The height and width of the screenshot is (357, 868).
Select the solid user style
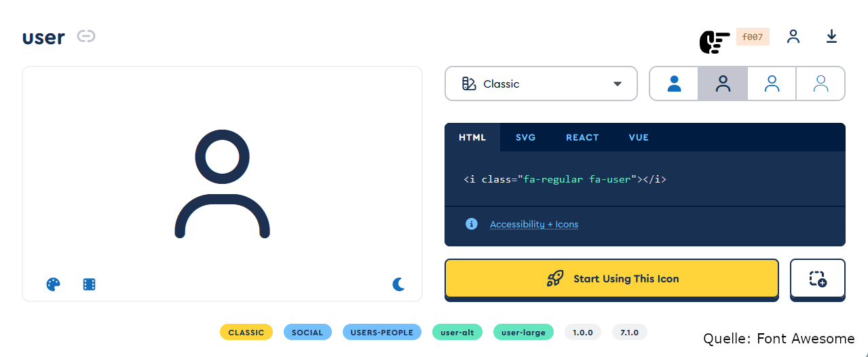click(674, 83)
